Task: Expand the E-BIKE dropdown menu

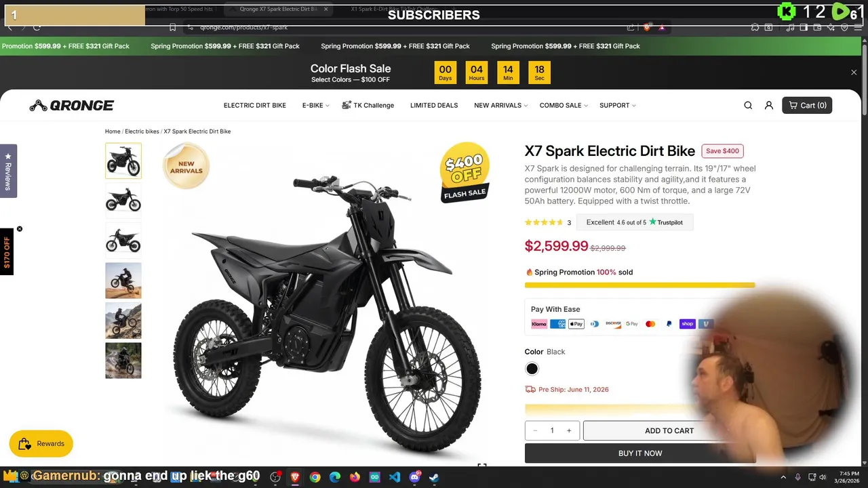Action: tap(315, 105)
